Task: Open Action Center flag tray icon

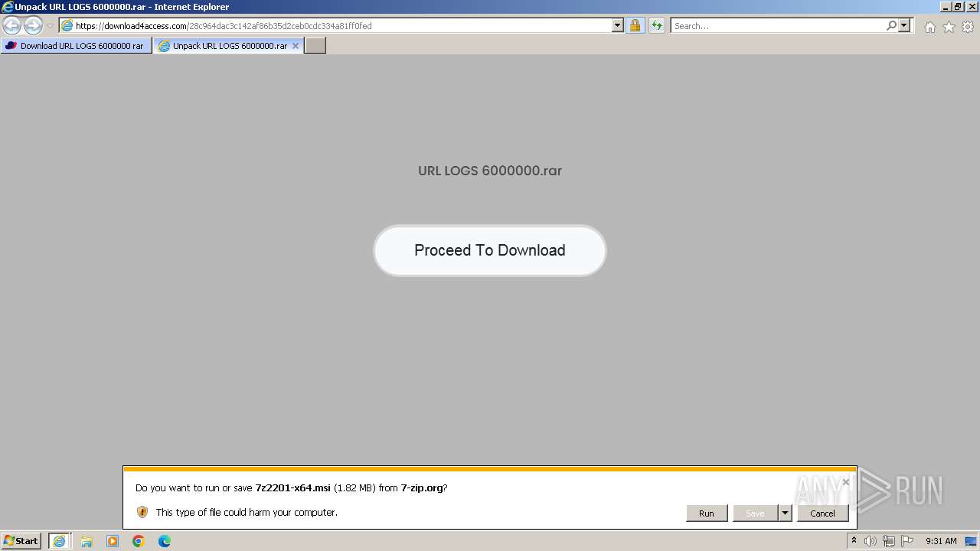Action: click(907, 541)
